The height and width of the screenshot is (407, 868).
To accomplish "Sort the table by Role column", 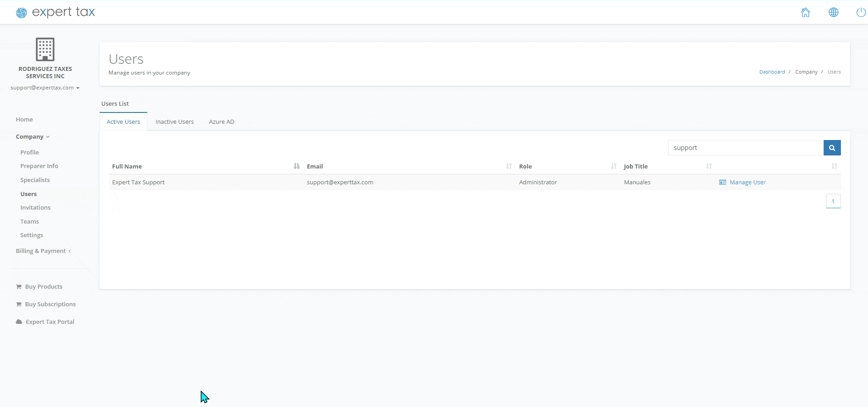I will 613,166.
